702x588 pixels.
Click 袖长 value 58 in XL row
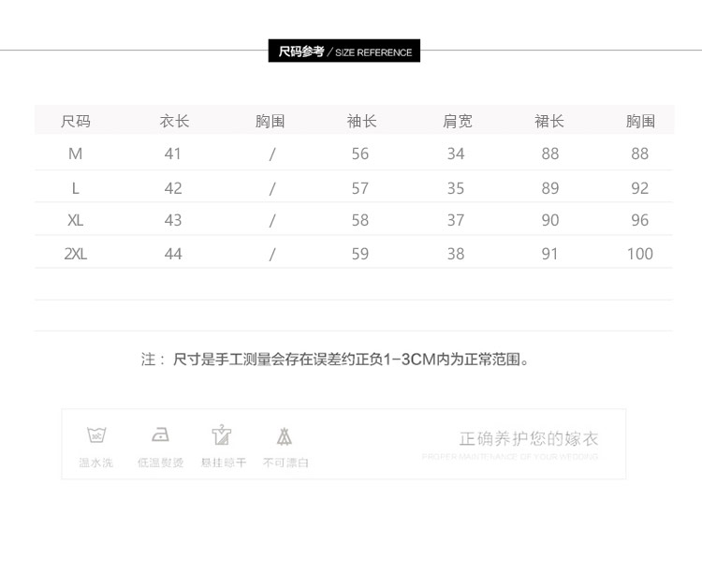360,220
